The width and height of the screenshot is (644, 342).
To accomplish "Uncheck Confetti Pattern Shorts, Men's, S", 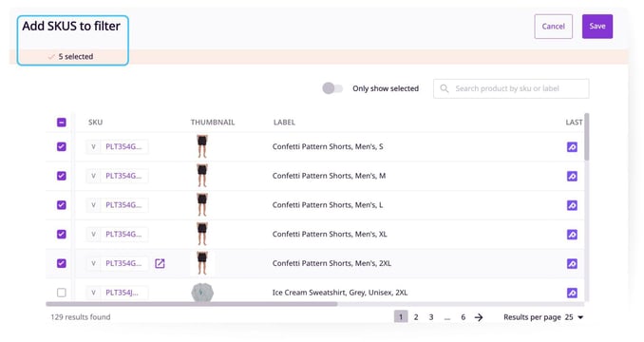I will 62,146.
